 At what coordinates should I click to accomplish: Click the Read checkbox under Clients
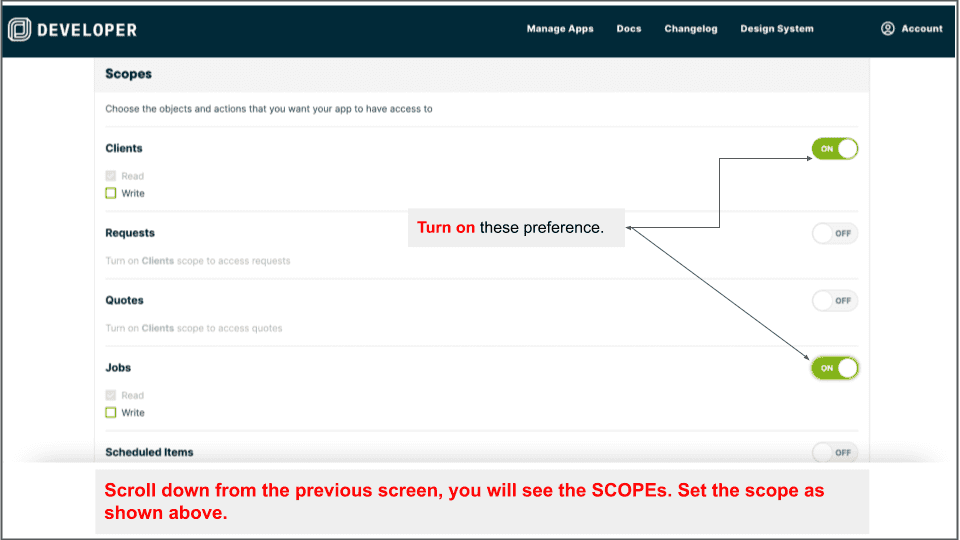[x=111, y=176]
